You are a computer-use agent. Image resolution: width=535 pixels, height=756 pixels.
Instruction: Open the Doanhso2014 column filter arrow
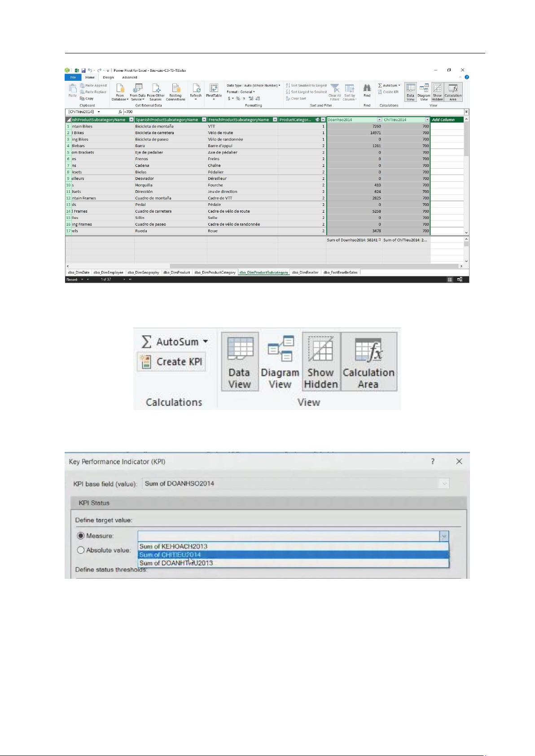(379, 120)
